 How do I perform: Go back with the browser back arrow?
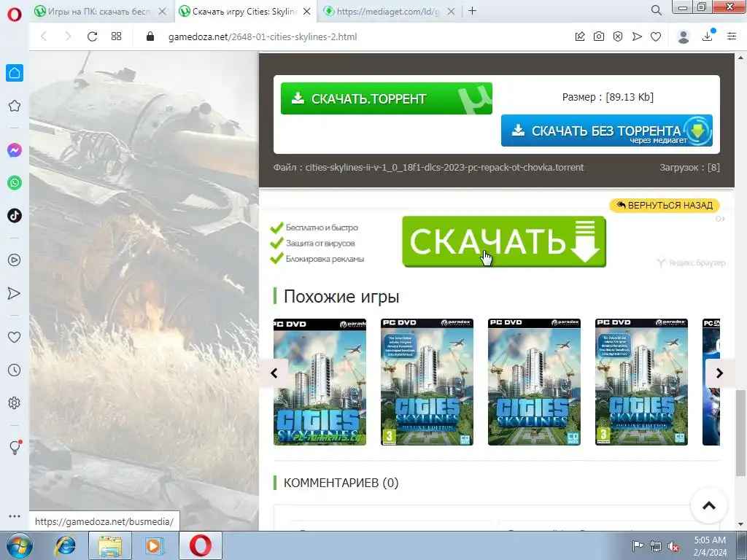(x=44, y=36)
